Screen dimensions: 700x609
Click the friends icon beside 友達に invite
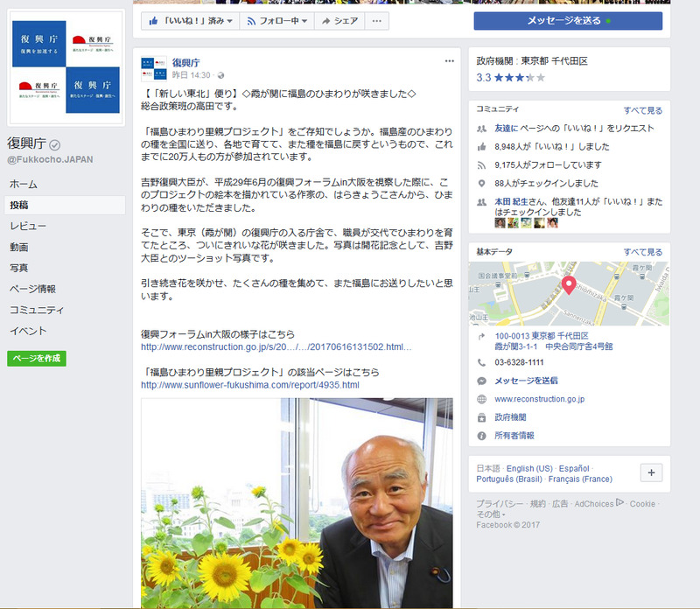point(481,129)
